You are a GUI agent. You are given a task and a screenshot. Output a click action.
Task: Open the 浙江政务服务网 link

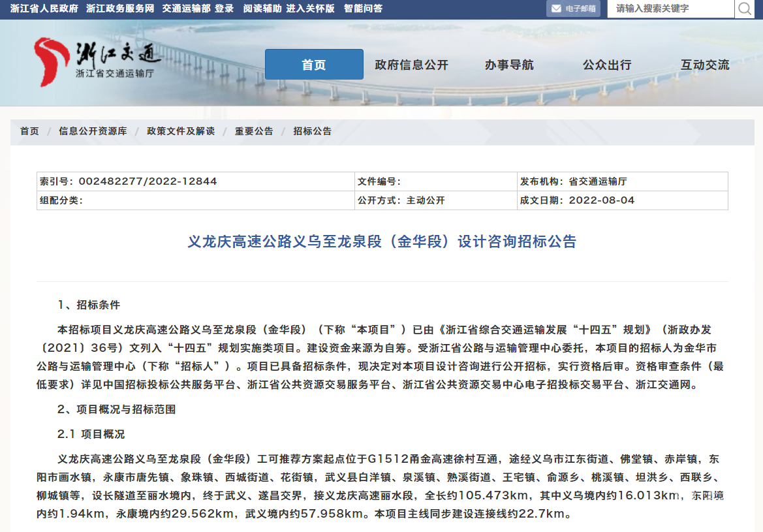coord(120,8)
